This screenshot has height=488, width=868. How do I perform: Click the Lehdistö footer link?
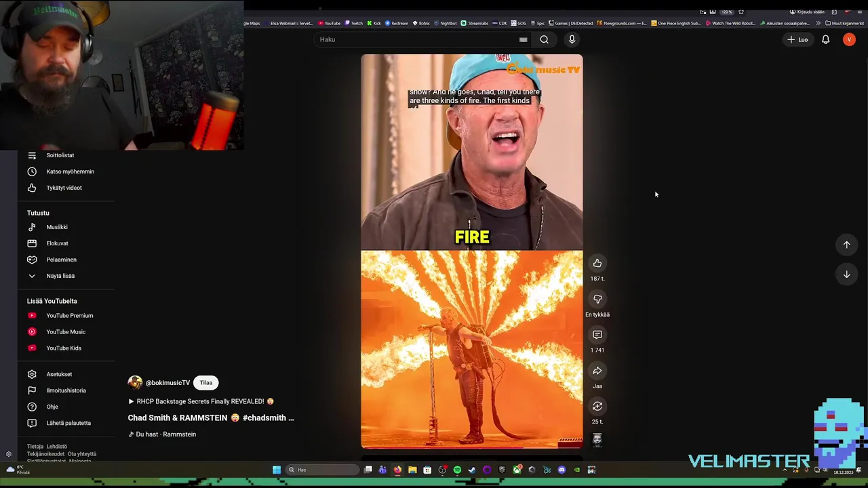coord(57,447)
